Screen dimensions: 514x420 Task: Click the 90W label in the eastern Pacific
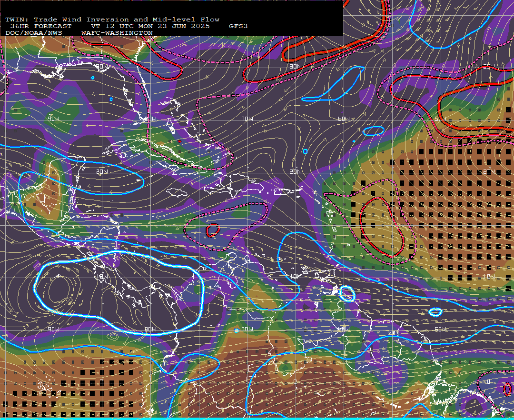point(53,329)
